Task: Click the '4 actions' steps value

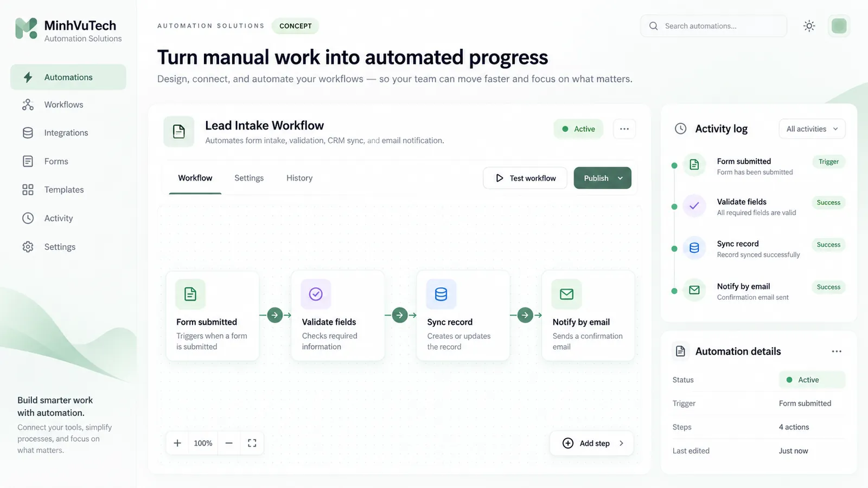Action: point(794,427)
